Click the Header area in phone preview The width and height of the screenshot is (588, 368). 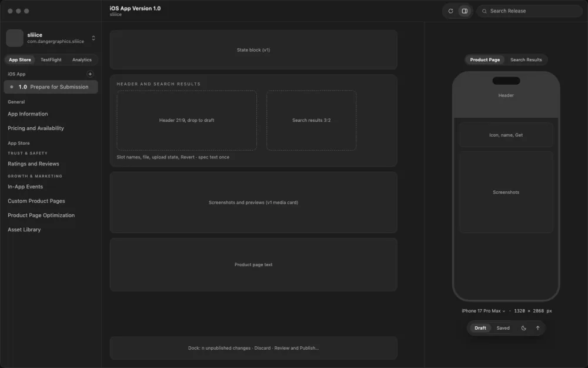pos(506,95)
